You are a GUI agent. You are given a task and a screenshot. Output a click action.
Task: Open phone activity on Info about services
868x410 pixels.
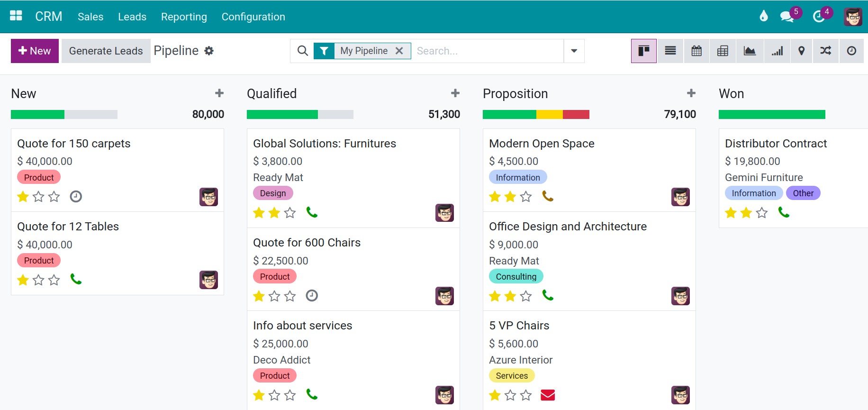pyautogui.click(x=312, y=394)
